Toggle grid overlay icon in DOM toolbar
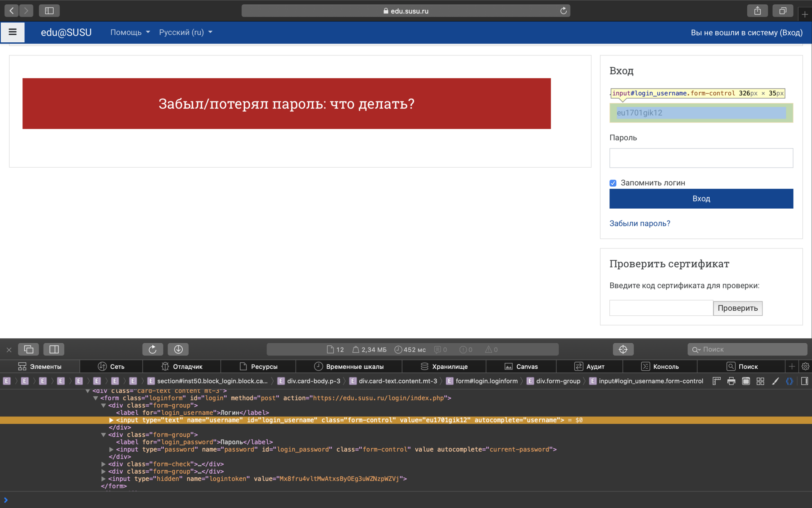The height and width of the screenshot is (508, 812). (x=760, y=381)
